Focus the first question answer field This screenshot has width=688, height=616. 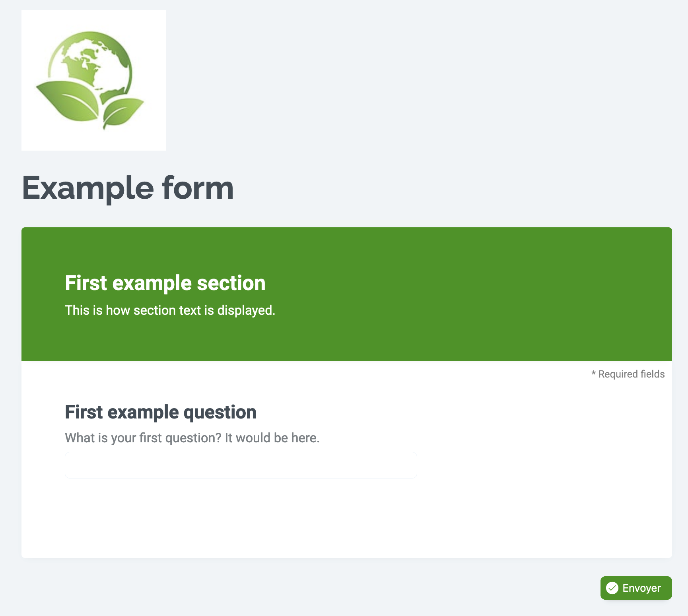tap(241, 465)
